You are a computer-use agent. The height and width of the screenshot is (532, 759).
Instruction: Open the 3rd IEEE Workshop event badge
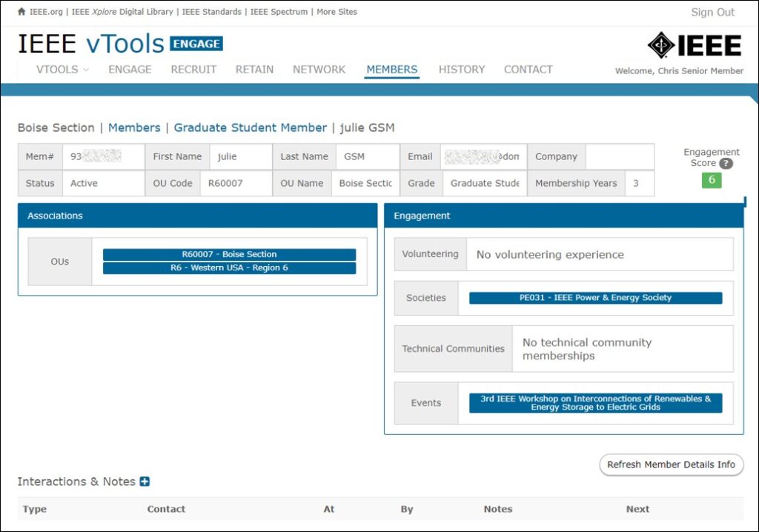pyautogui.click(x=595, y=403)
